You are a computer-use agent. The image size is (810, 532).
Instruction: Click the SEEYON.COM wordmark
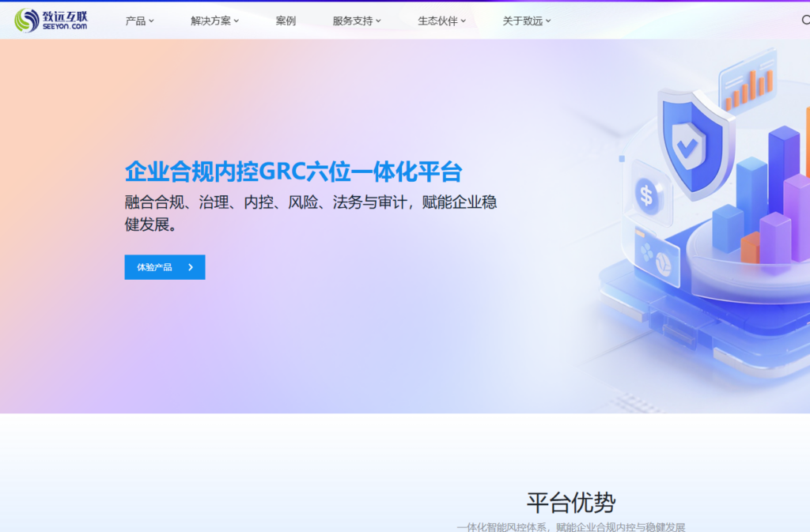[63, 28]
